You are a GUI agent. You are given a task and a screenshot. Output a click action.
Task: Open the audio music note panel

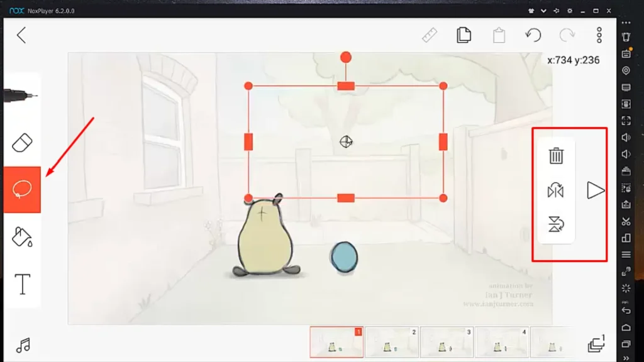pyautogui.click(x=23, y=345)
